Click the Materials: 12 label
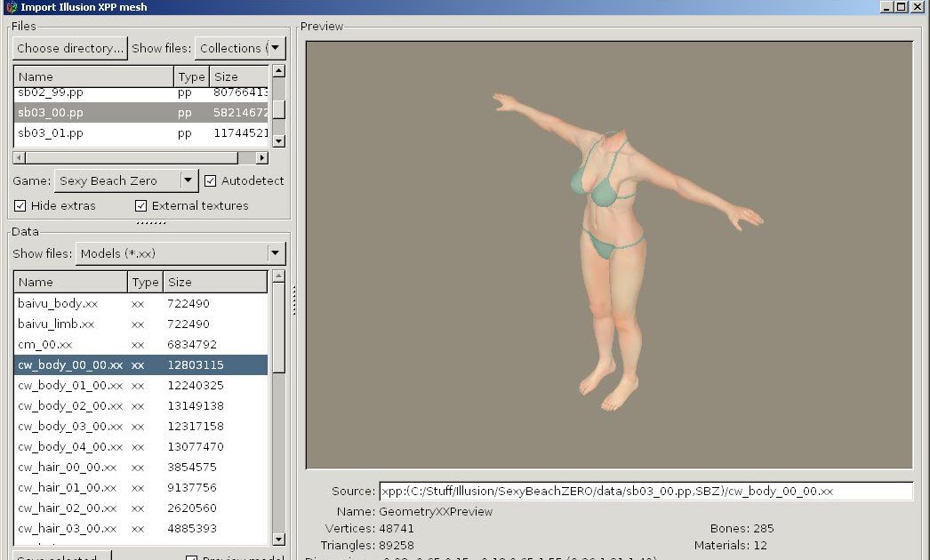The image size is (930, 560). click(731, 545)
